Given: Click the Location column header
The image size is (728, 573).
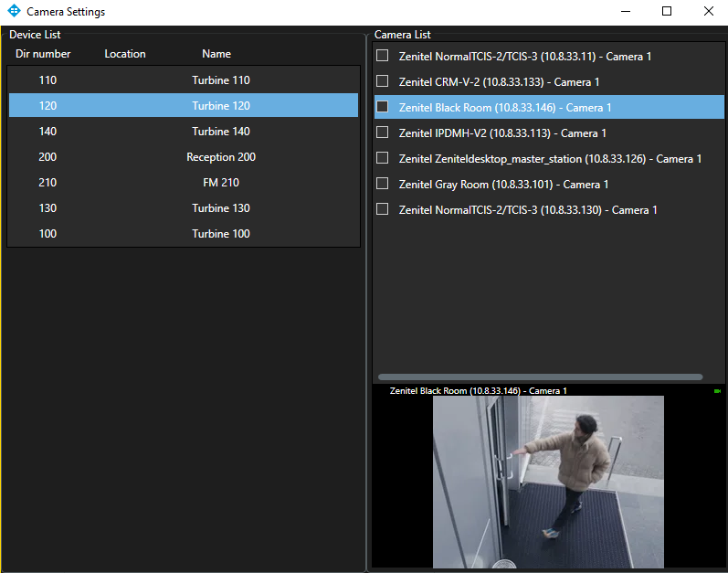Looking at the screenshot, I should [x=125, y=54].
